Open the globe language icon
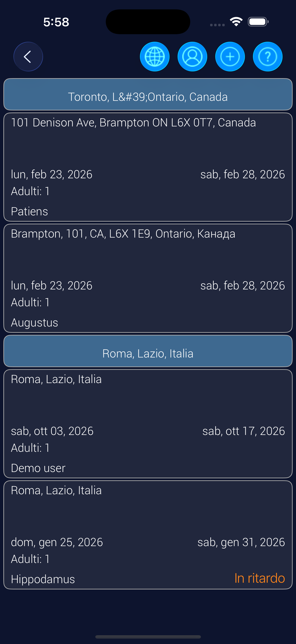Viewport: 296px width, 644px height. click(155, 57)
